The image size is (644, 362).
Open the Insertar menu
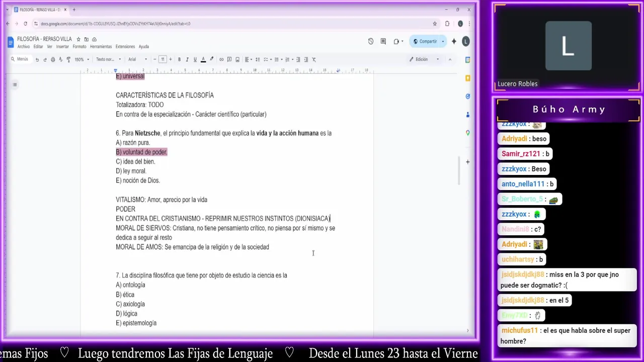click(62, 47)
